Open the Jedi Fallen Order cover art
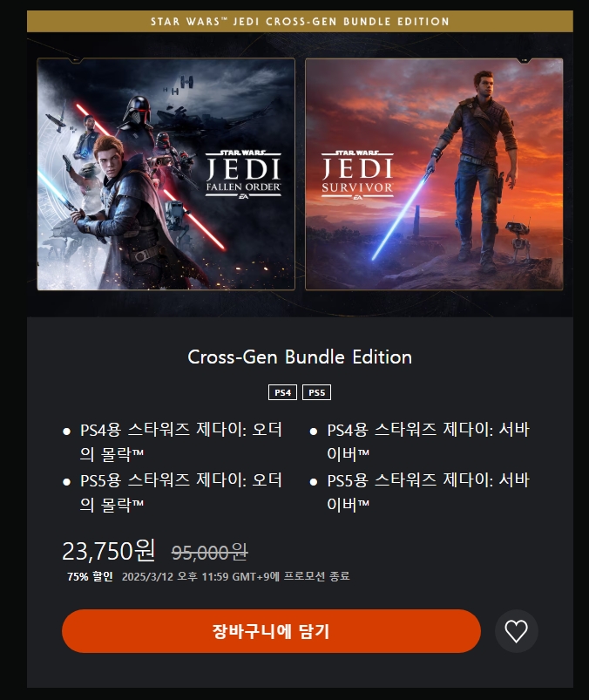This screenshot has width=589, height=700. (x=166, y=174)
